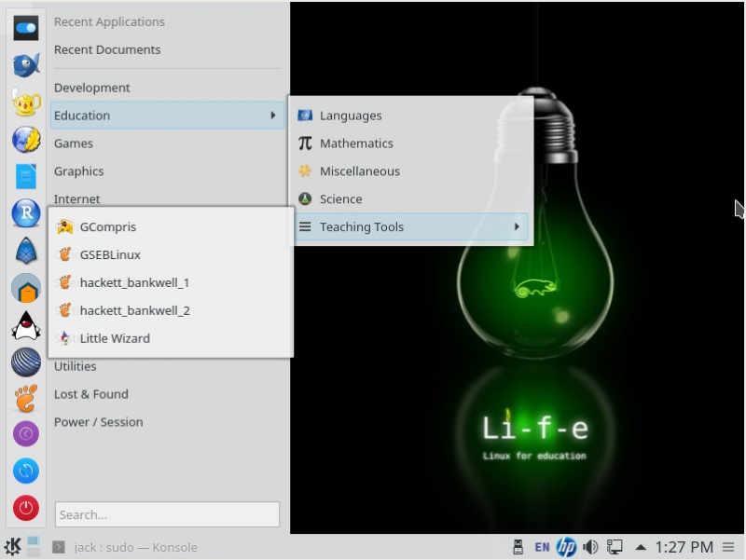This screenshot has height=560, width=746.
Task: Click the Miscellaneous category icon
Action: [x=305, y=171]
